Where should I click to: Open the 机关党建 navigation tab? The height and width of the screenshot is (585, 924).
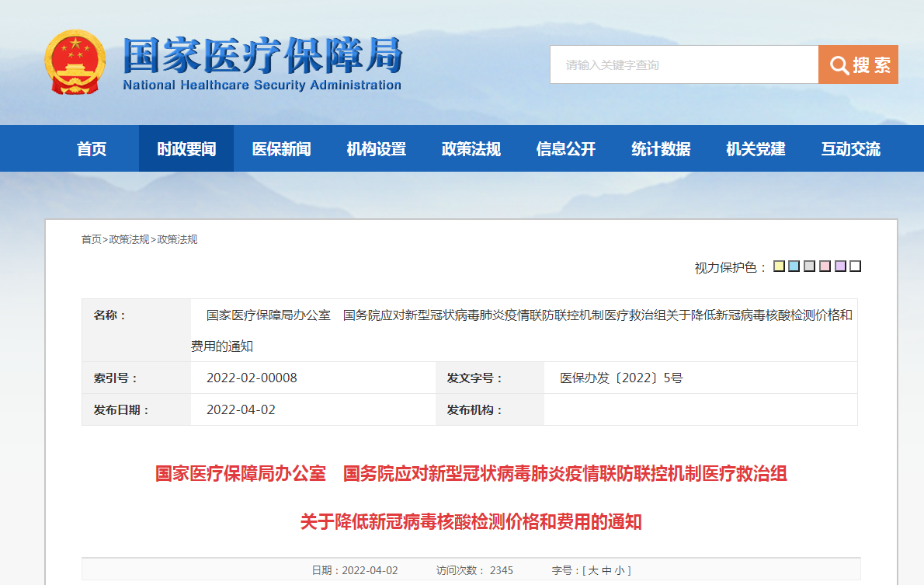756,148
